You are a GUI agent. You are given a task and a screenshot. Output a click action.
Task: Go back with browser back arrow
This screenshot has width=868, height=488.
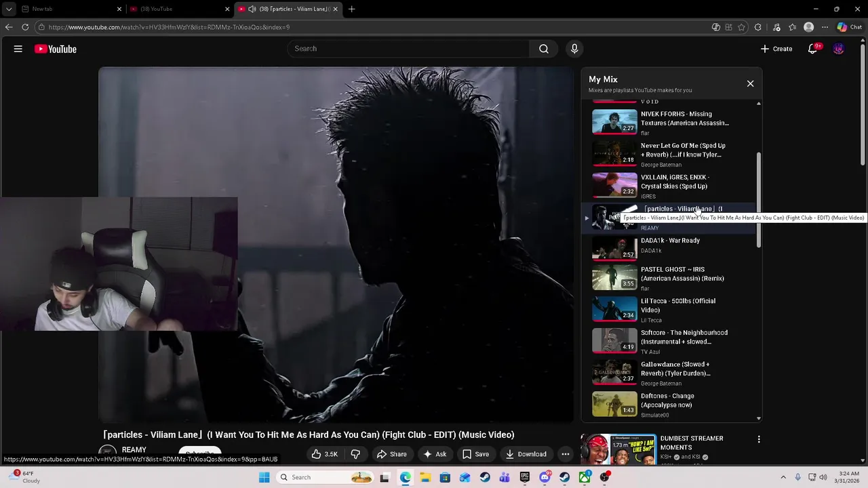tap(8, 27)
